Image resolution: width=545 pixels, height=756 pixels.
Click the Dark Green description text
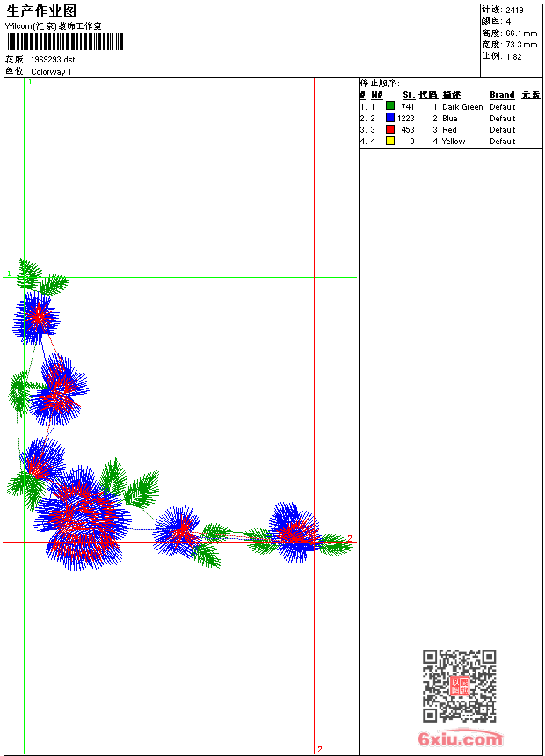tap(462, 107)
